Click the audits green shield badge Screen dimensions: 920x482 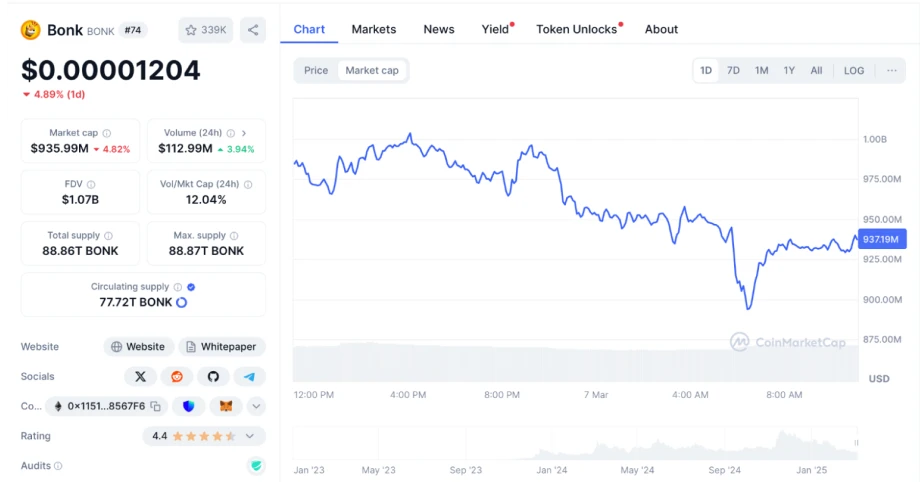(x=257, y=466)
